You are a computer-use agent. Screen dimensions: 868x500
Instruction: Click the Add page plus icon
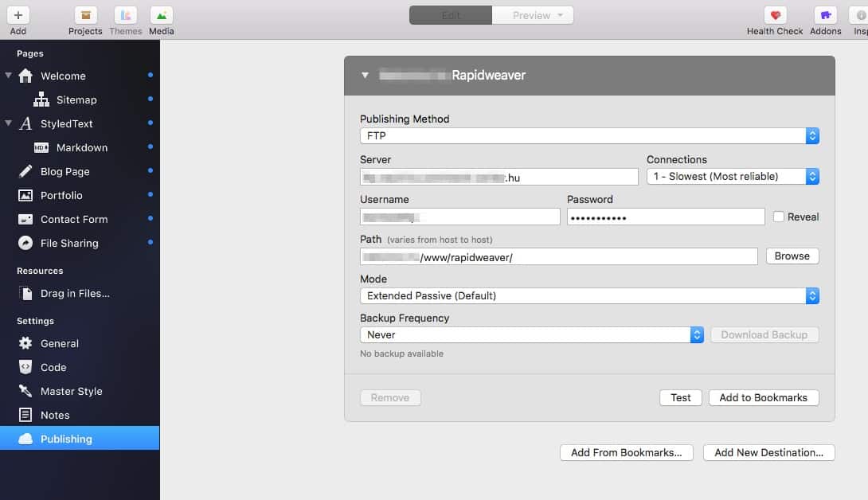(18, 15)
